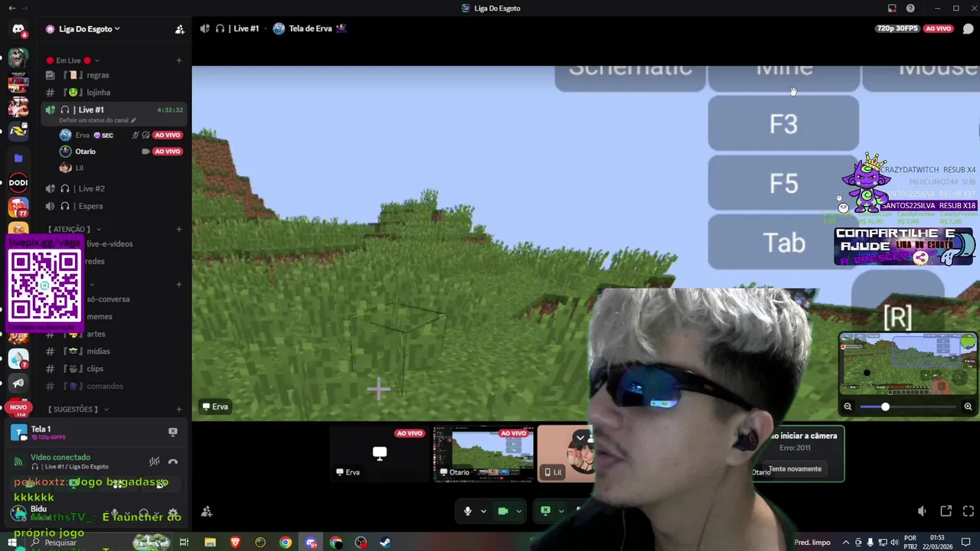Enter full screen stream view
Screen dimensions: 980x551
click(x=968, y=511)
